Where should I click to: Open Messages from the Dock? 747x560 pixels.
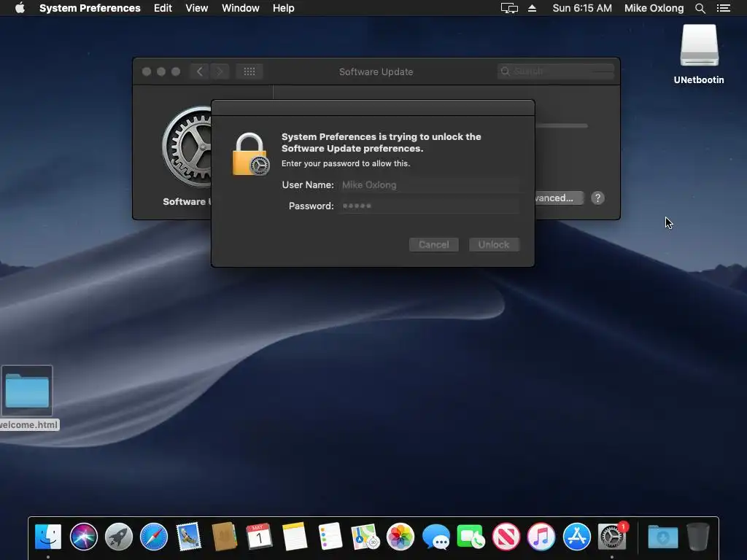click(436, 537)
